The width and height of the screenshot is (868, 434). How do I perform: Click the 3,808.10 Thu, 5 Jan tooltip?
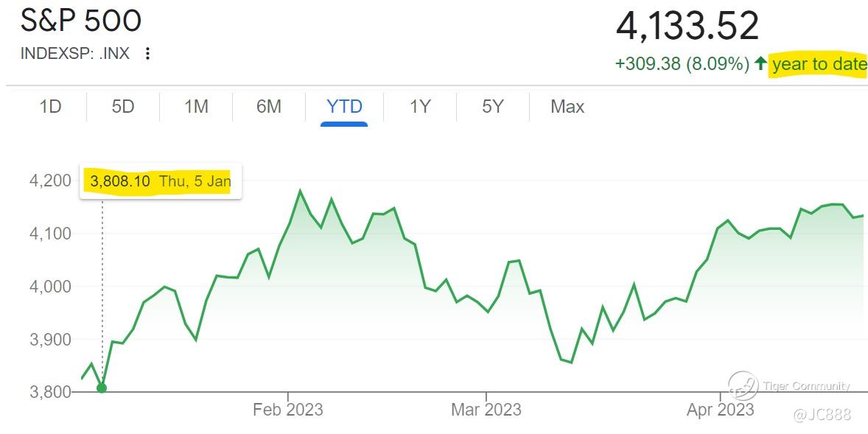pos(161,181)
